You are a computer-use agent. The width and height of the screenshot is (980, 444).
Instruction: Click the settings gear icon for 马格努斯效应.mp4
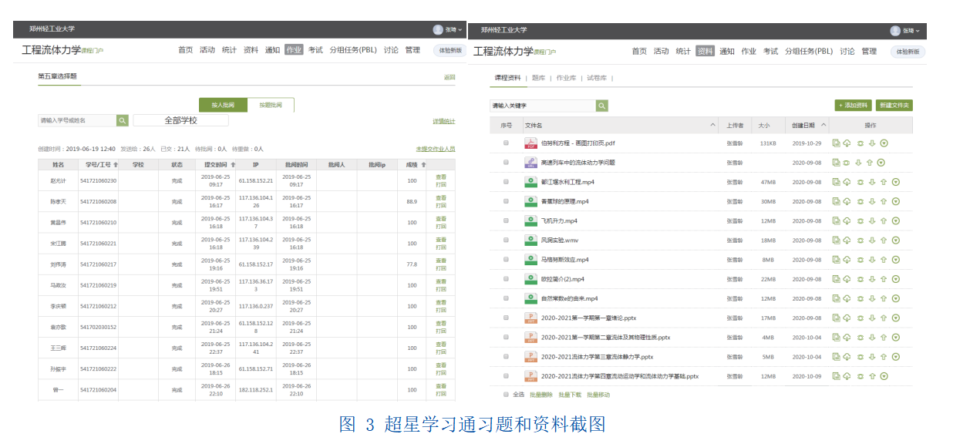click(860, 260)
